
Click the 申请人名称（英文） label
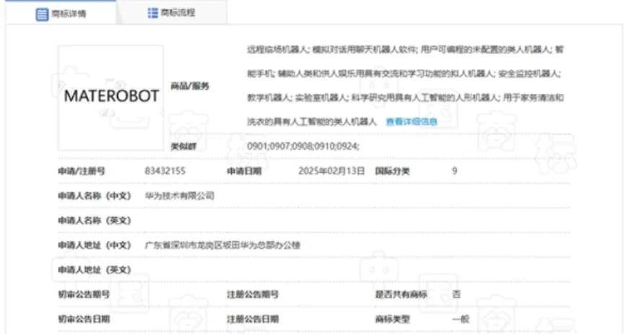(95, 220)
